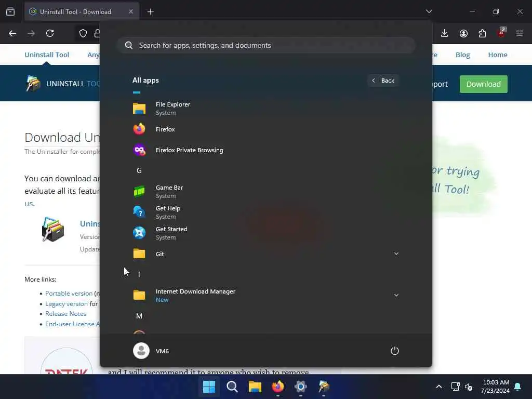Viewport: 532px width, 399px height.
Task: Open the VM6 user account menu
Action: (151, 351)
